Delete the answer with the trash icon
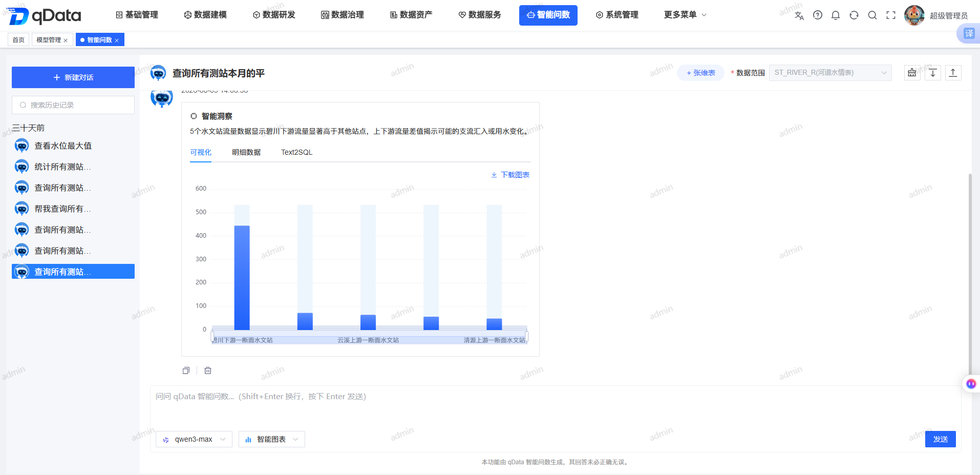The width and height of the screenshot is (980, 475). click(208, 370)
